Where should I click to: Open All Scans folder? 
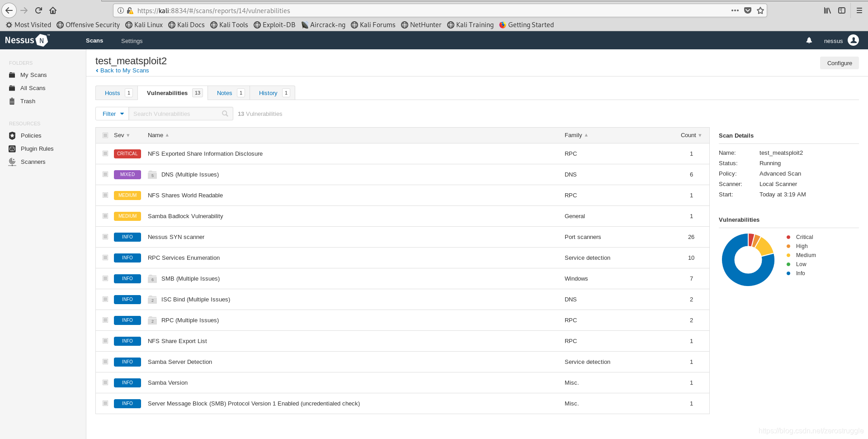pos(33,88)
